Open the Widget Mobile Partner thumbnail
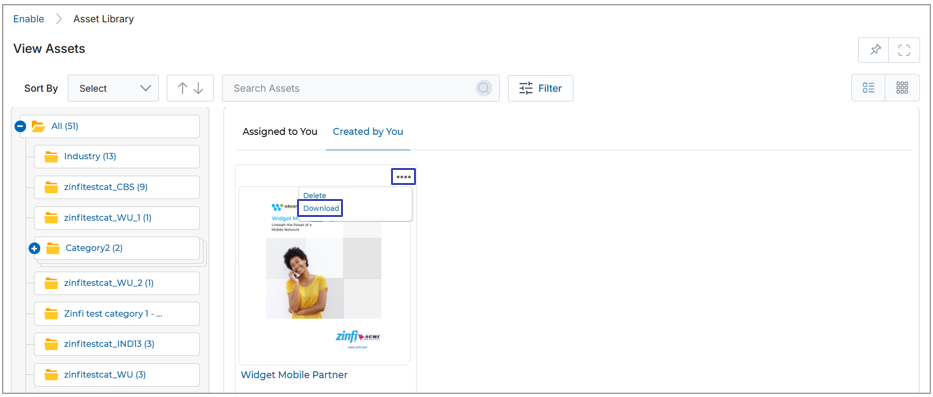This screenshot has width=933, height=397. click(324, 275)
